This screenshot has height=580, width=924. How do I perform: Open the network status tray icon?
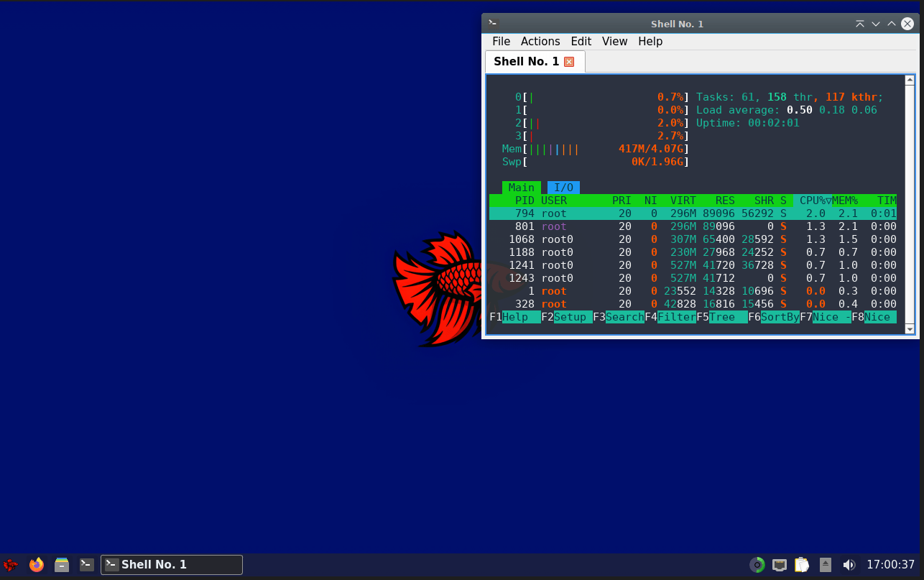[x=780, y=565]
